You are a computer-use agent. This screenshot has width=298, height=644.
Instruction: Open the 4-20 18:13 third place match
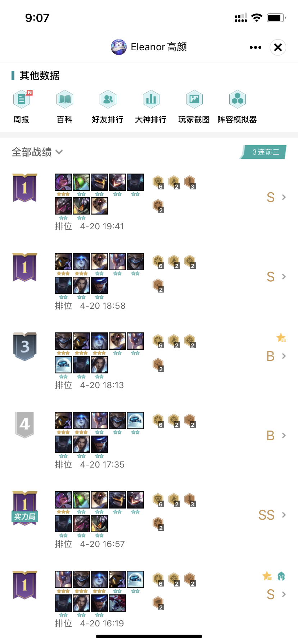pos(149,361)
